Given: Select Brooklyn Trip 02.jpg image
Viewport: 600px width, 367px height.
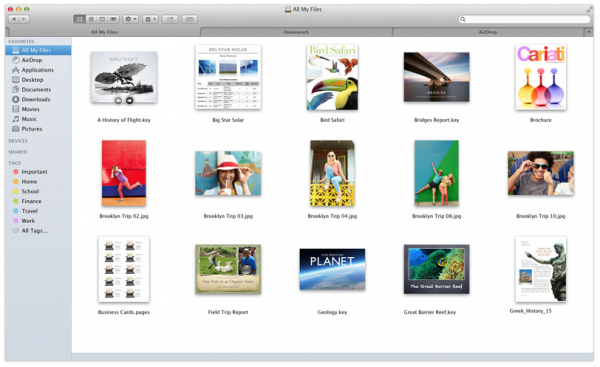Looking at the screenshot, I should tap(124, 173).
